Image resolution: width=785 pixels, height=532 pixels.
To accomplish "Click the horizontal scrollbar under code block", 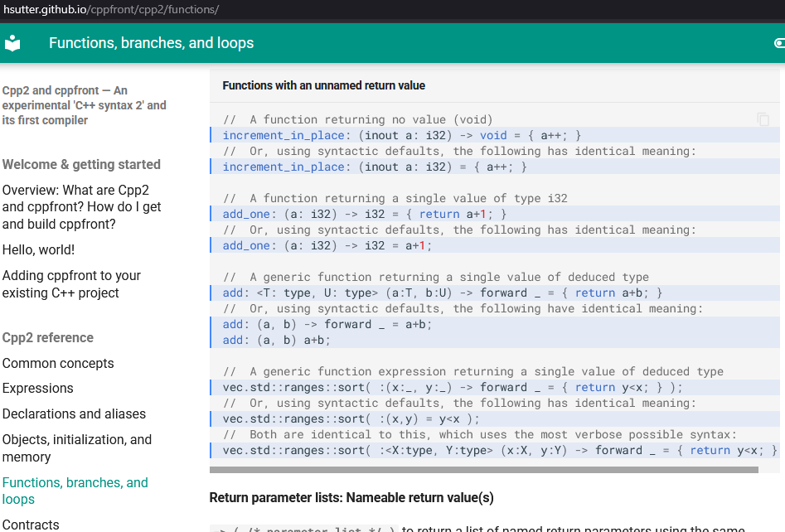I will click(483, 470).
